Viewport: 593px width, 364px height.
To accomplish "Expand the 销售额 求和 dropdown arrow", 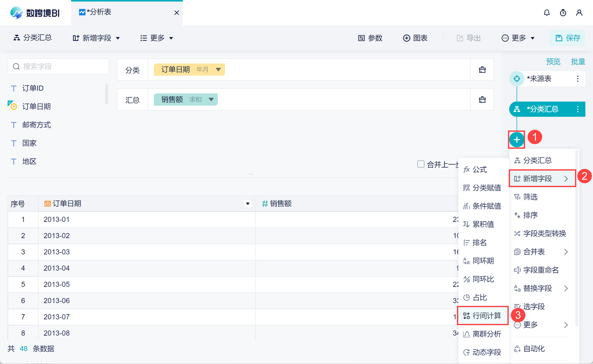I will (211, 100).
